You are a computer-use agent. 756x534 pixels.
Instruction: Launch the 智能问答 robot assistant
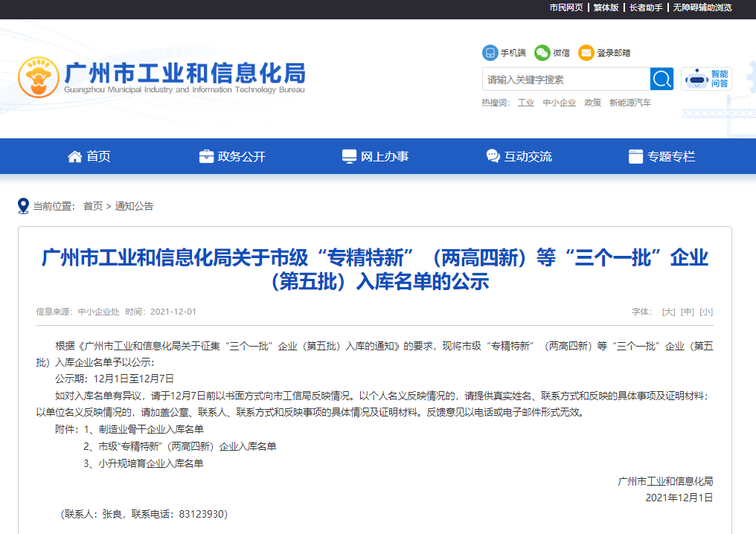[x=705, y=79]
